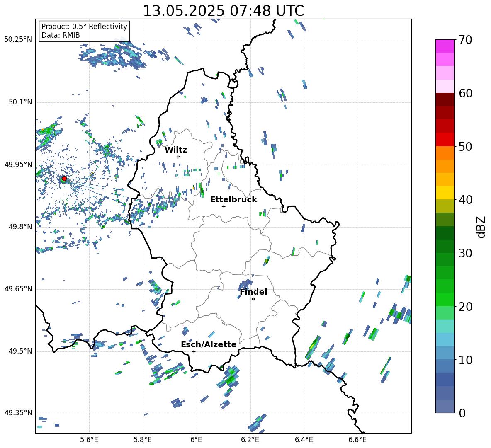Click the 6.6°E longitude label
Image resolution: width=491 pixels, height=448 pixels.
(x=357, y=440)
